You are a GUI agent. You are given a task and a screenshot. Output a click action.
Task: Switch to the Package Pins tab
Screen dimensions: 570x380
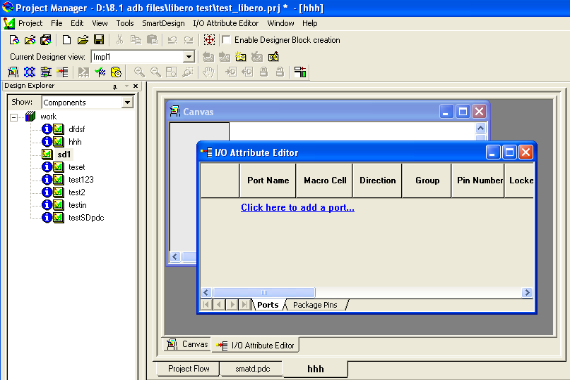point(315,305)
